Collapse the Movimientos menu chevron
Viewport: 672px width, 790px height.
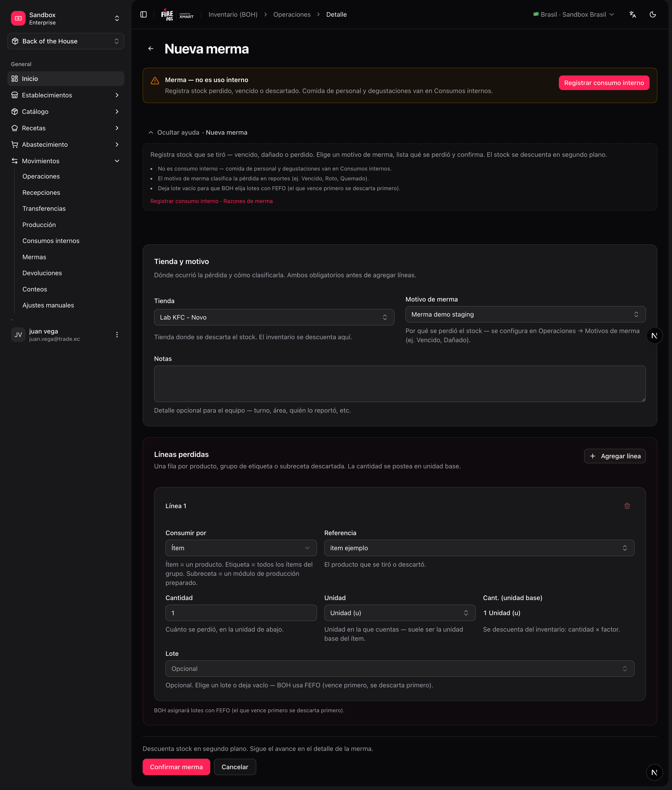[117, 161]
